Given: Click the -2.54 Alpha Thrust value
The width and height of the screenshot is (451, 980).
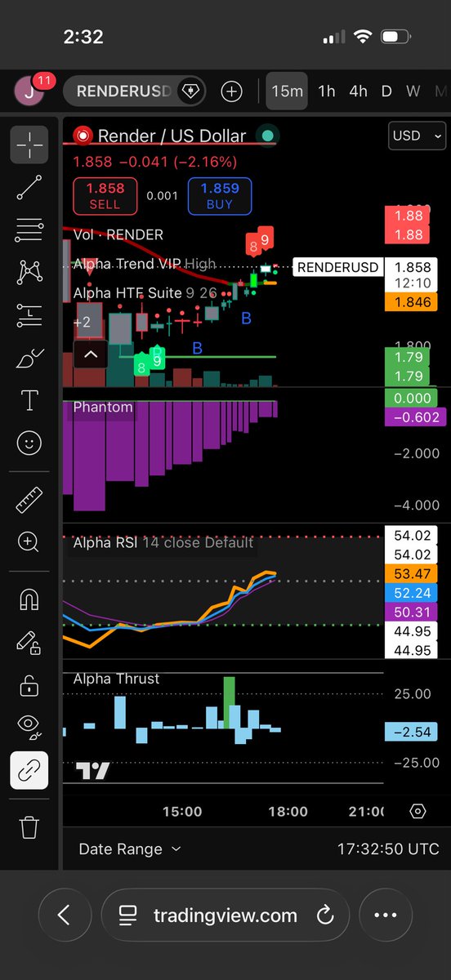Looking at the screenshot, I should [413, 732].
